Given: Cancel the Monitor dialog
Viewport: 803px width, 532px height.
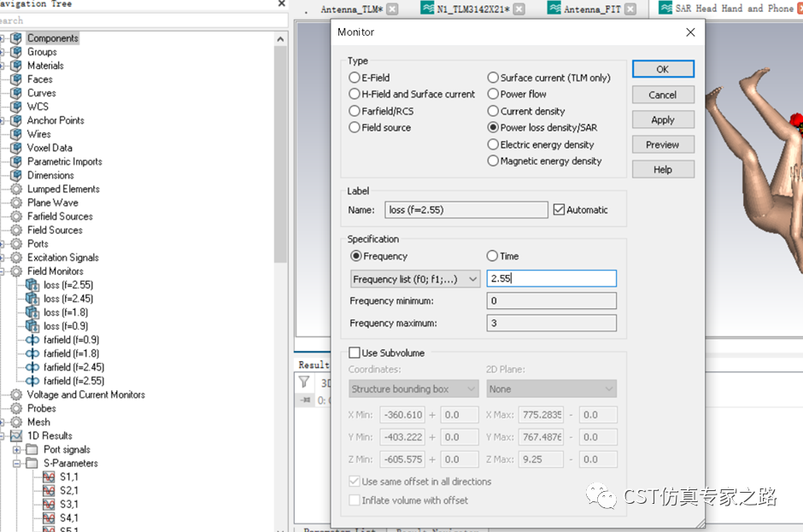Looking at the screenshot, I should point(663,95).
